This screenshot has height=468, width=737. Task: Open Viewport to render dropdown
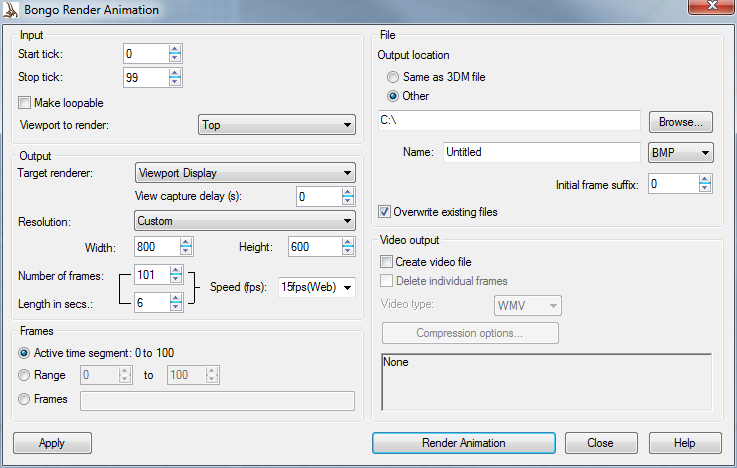click(277, 125)
